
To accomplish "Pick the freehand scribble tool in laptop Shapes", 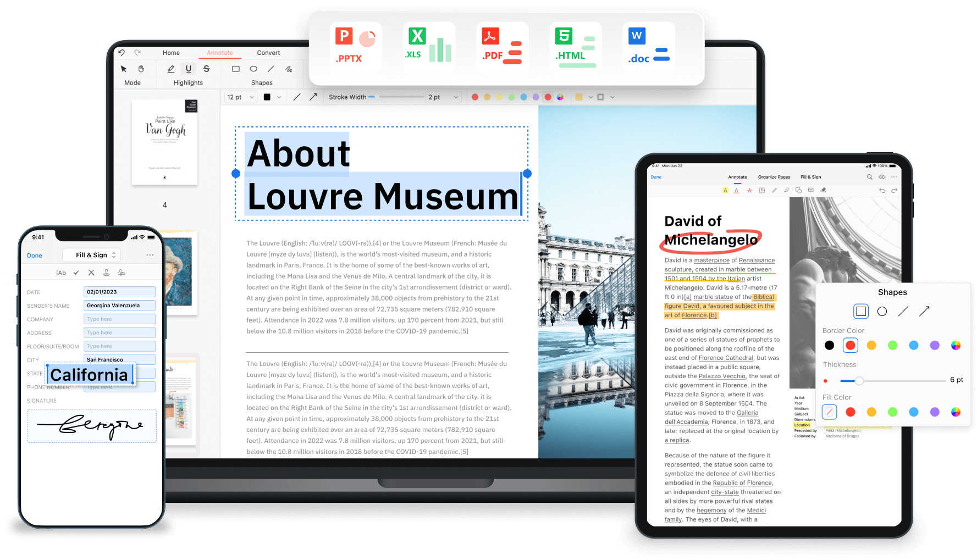I will 289,69.
